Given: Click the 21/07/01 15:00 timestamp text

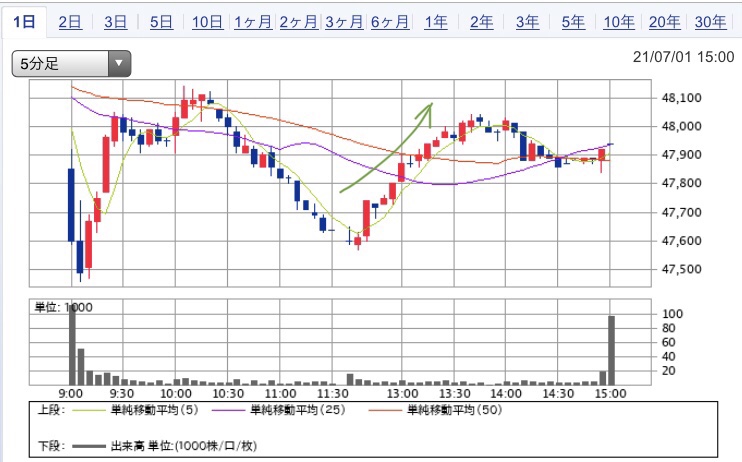Looking at the screenshot, I should click(683, 57).
